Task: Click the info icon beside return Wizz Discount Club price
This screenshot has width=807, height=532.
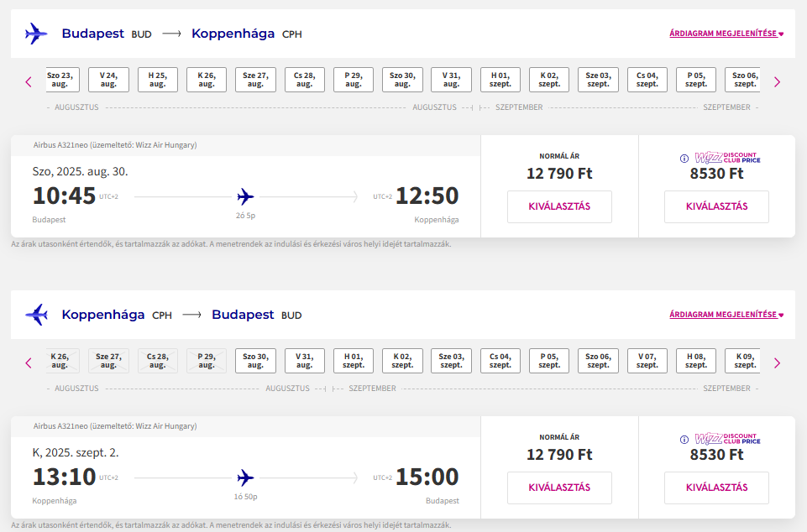Action: click(x=684, y=440)
